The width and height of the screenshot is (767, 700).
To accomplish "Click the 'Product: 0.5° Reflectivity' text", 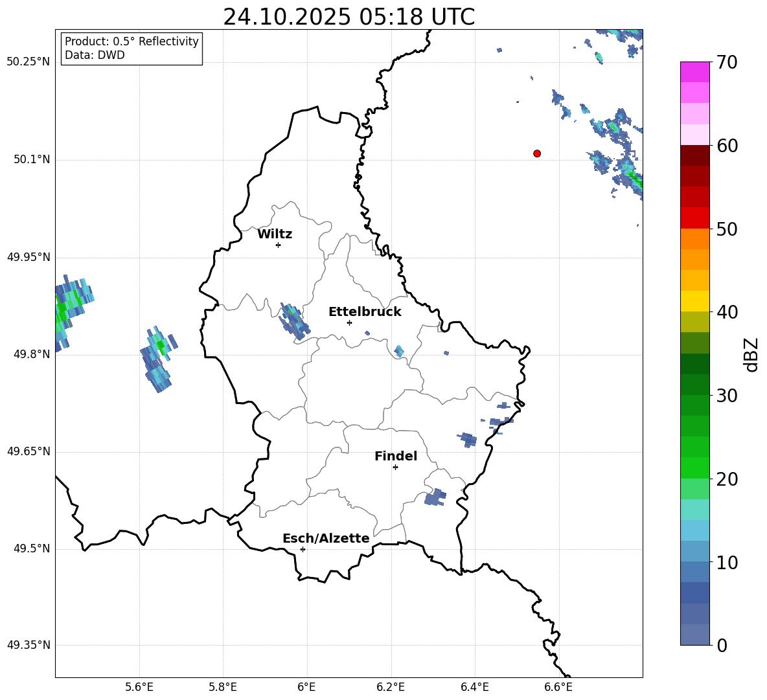I will coord(132,41).
